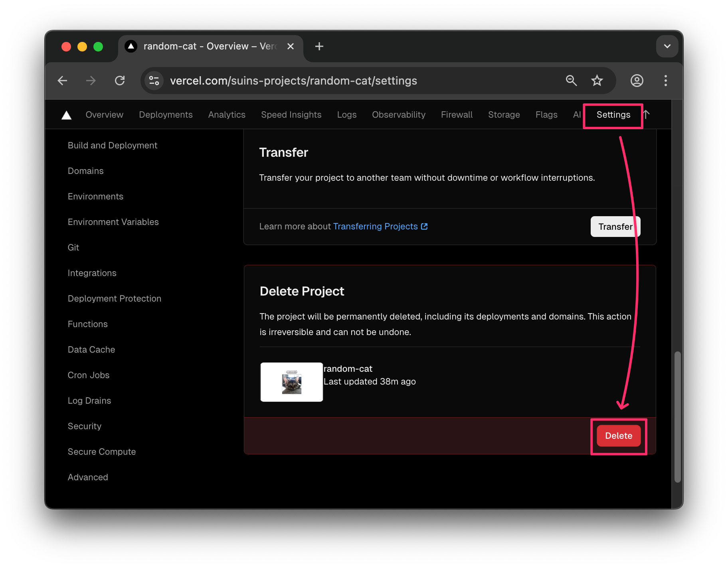Click the external link icon after Transferring Projects
This screenshot has width=728, height=568.
coord(424,226)
